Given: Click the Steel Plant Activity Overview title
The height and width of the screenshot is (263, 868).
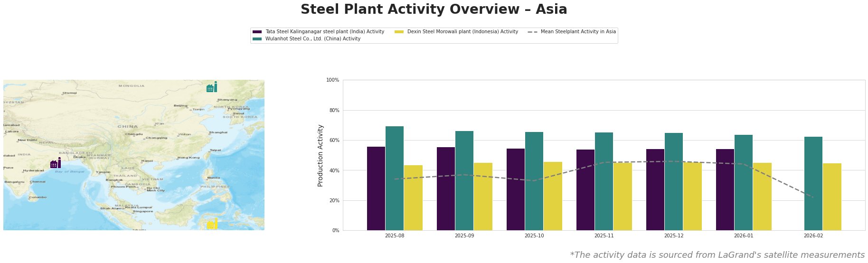Looking at the screenshot, I should coord(434,9).
